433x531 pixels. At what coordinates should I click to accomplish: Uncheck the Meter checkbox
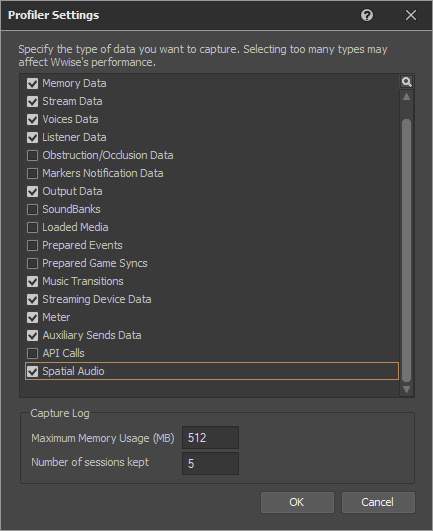tap(33, 317)
